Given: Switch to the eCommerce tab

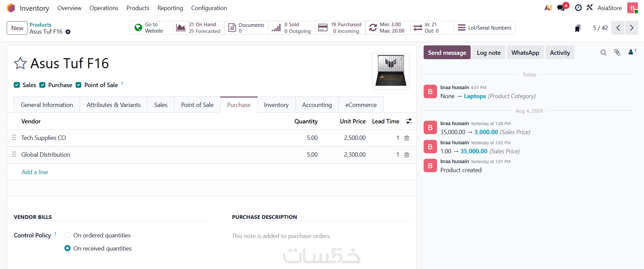Looking at the screenshot, I should coord(361,105).
